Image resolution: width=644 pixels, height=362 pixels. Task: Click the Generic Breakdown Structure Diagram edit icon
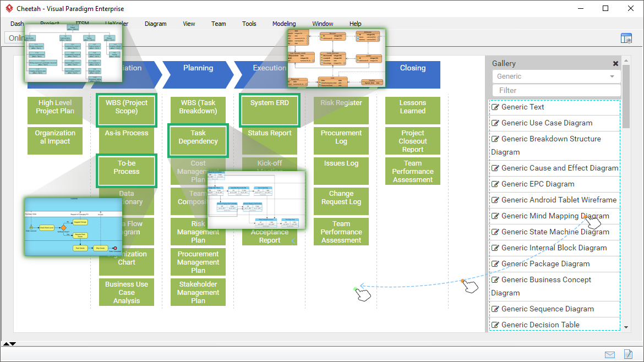click(495, 139)
